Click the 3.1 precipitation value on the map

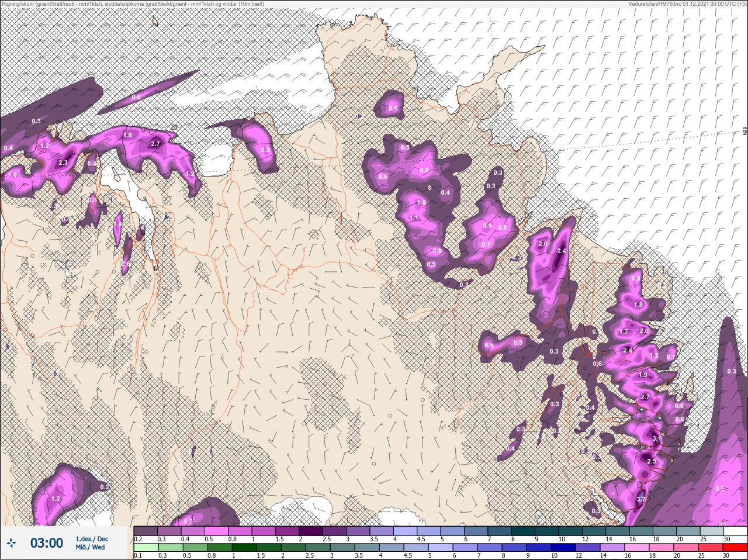[656, 438]
